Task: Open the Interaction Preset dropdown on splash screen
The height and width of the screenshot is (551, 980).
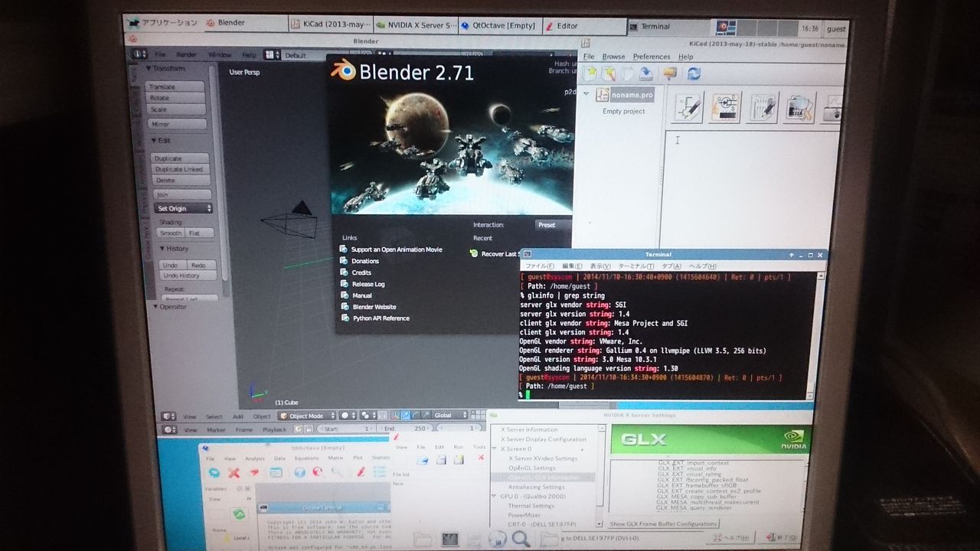Action: (553, 225)
